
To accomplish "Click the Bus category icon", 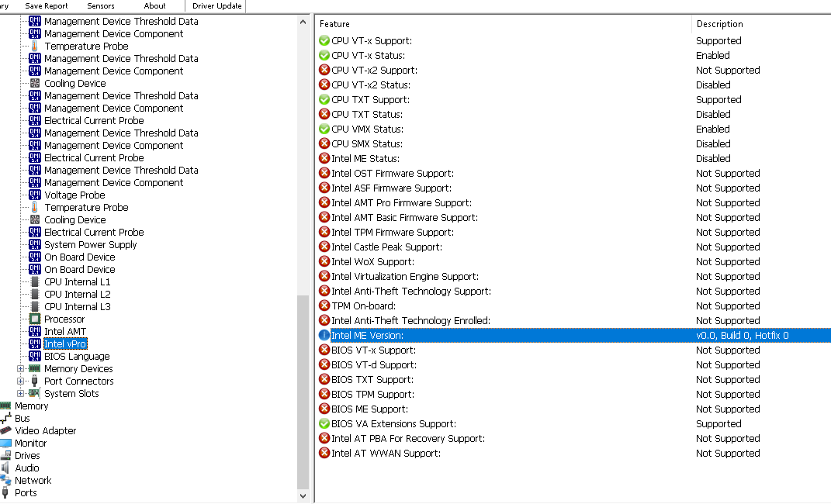I will tap(6, 418).
